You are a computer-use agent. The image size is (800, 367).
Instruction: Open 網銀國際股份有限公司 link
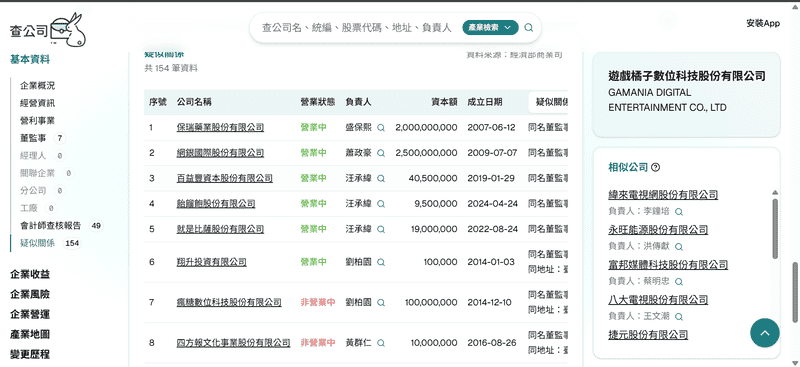click(x=220, y=153)
